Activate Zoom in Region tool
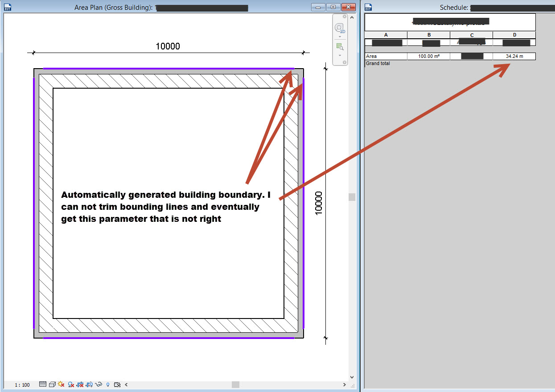Viewport: 555px width, 392px height. point(340,47)
